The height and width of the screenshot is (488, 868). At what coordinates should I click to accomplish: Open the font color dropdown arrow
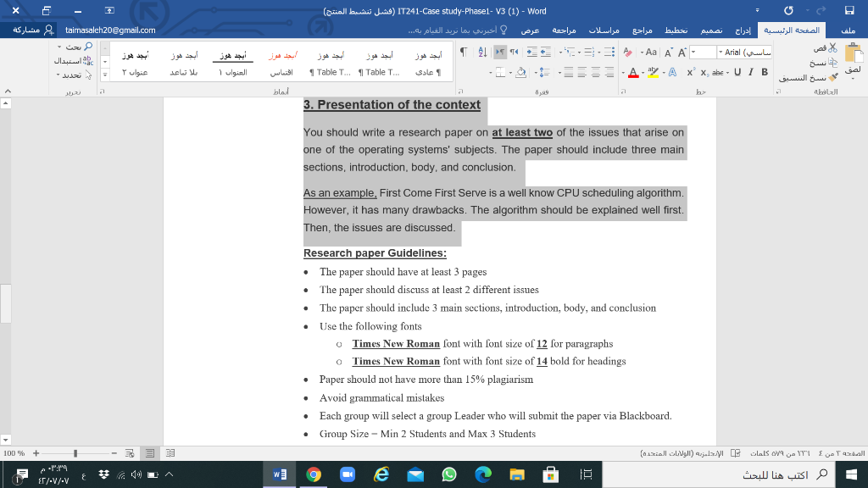click(642, 72)
